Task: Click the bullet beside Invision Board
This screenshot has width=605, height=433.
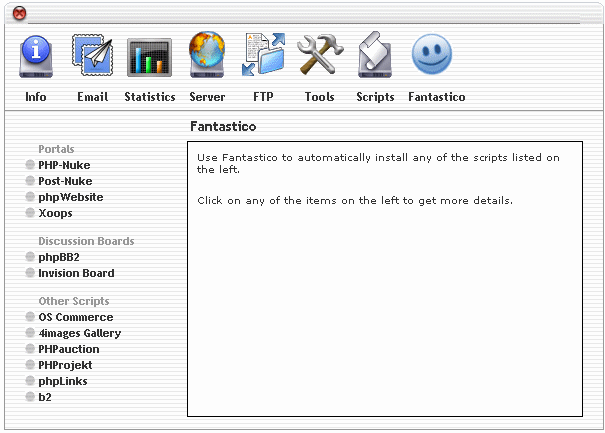Action: click(30, 273)
